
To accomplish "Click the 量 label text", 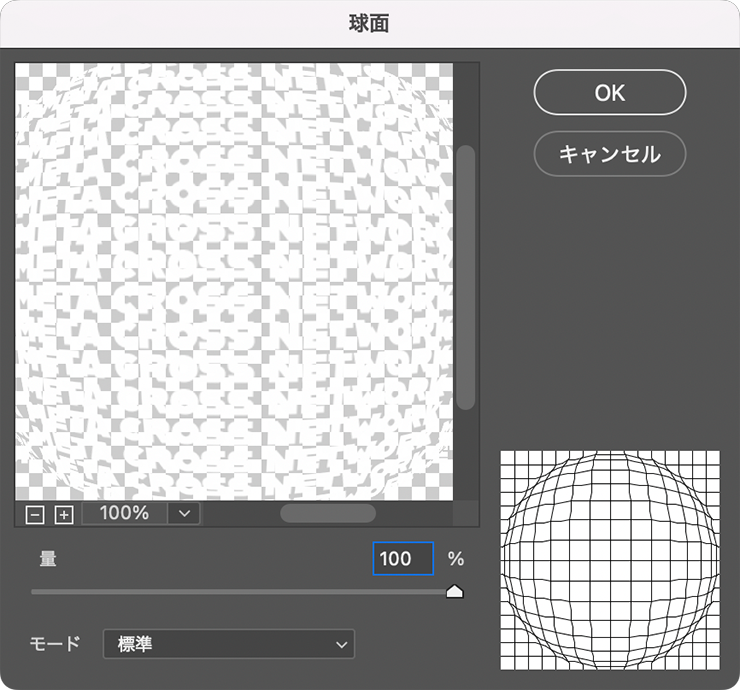I will coord(47,559).
